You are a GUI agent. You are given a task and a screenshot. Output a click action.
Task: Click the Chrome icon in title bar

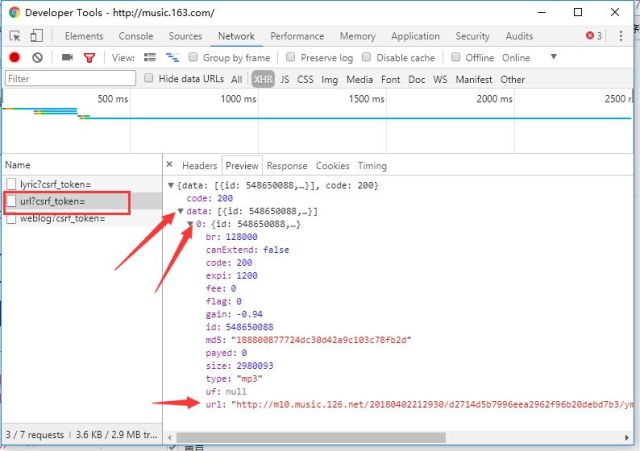(x=14, y=12)
